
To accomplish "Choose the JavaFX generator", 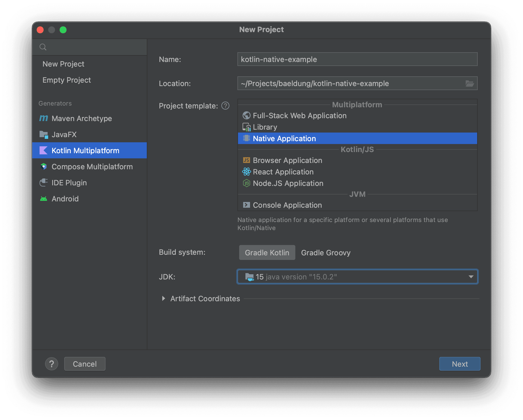I will tap(89, 135).
